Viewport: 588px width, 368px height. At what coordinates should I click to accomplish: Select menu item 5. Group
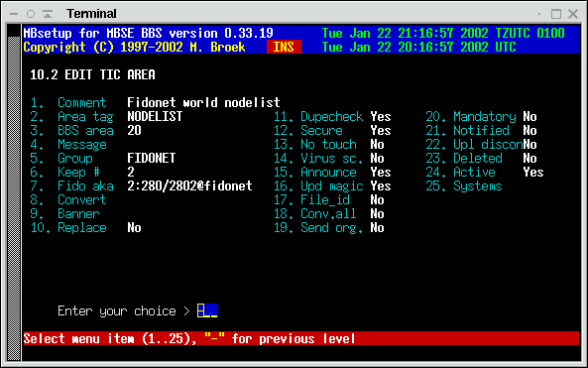pos(61,158)
